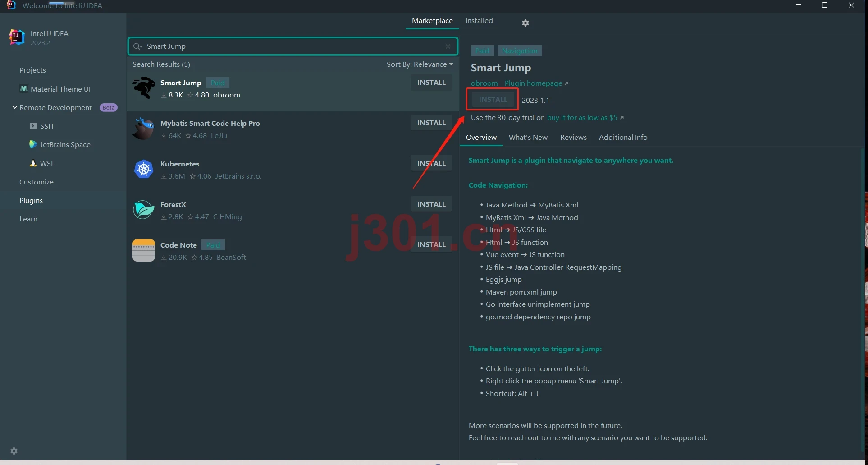Click the Kubernetes wheel plugin icon
The width and height of the screenshot is (868, 465).
(x=144, y=169)
